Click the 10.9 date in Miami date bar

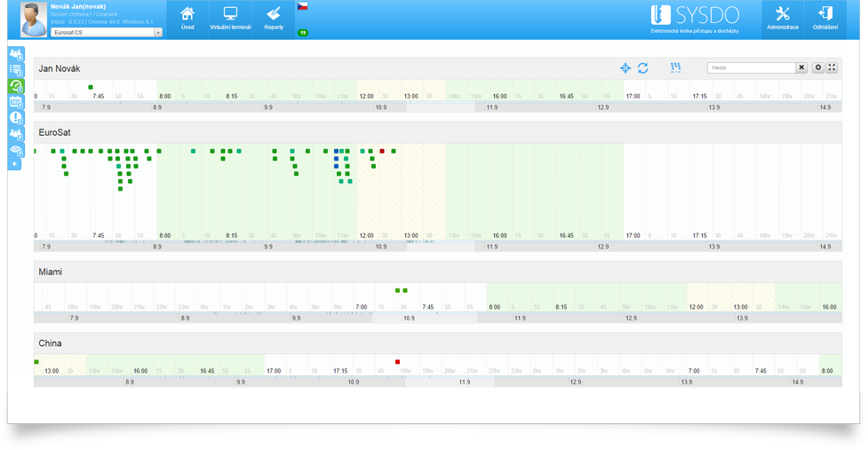pos(409,318)
